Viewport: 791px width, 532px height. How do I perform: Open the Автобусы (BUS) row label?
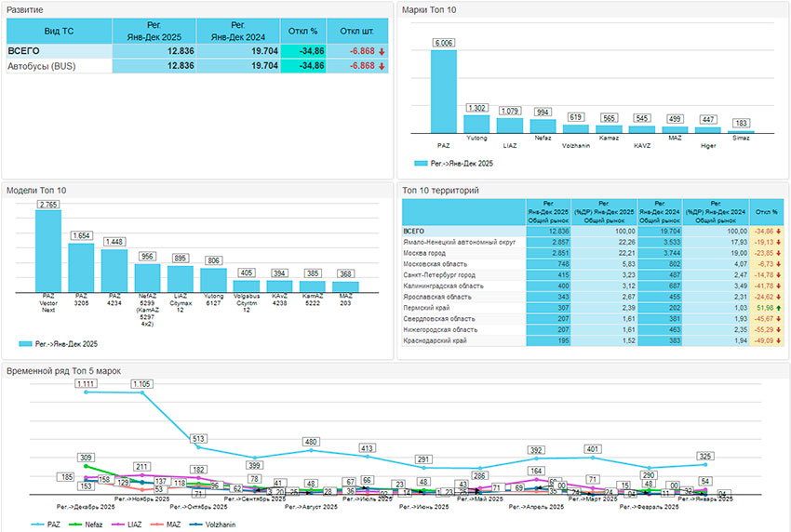(41, 67)
